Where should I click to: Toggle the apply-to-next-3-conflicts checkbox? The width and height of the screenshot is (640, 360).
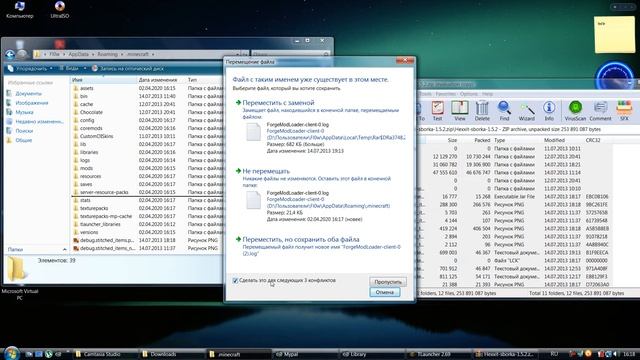click(x=235, y=280)
